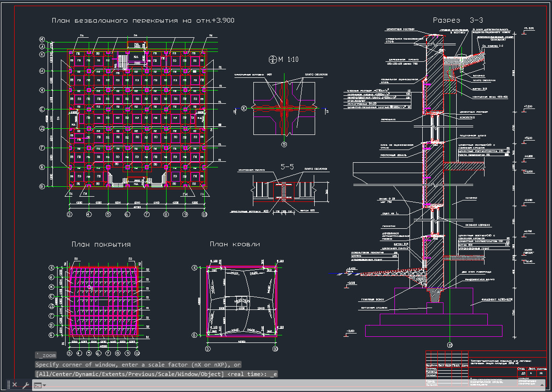The width and height of the screenshot is (552, 392).
Task: Click the 3/4 detail marker circle
Action: pyautogui.click(x=272, y=59)
